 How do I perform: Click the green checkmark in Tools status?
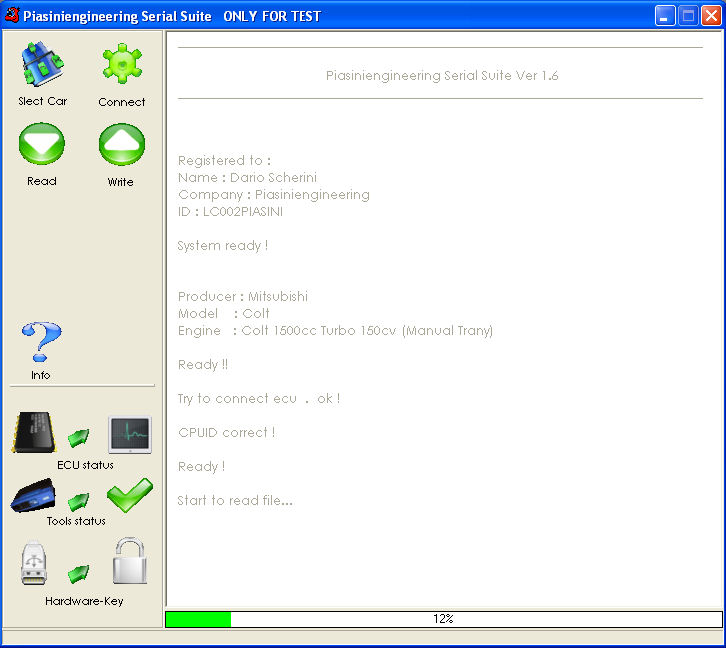(x=130, y=495)
